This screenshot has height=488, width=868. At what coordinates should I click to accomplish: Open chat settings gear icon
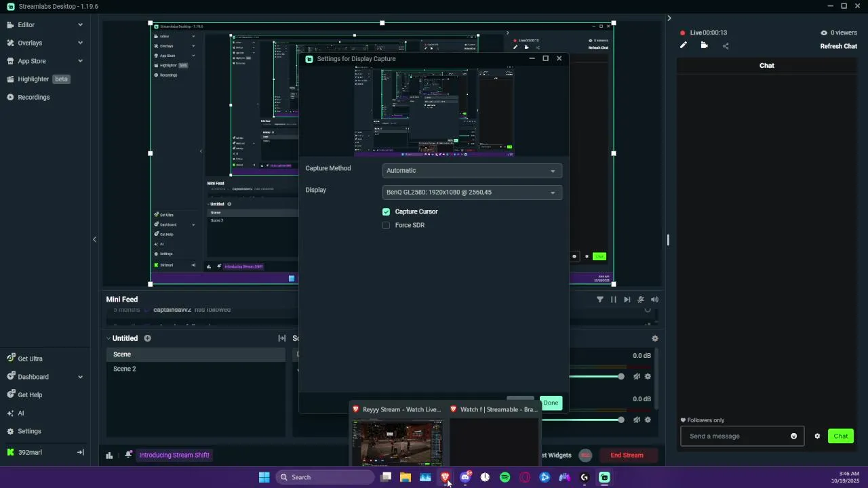pyautogui.click(x=817, y=436)
